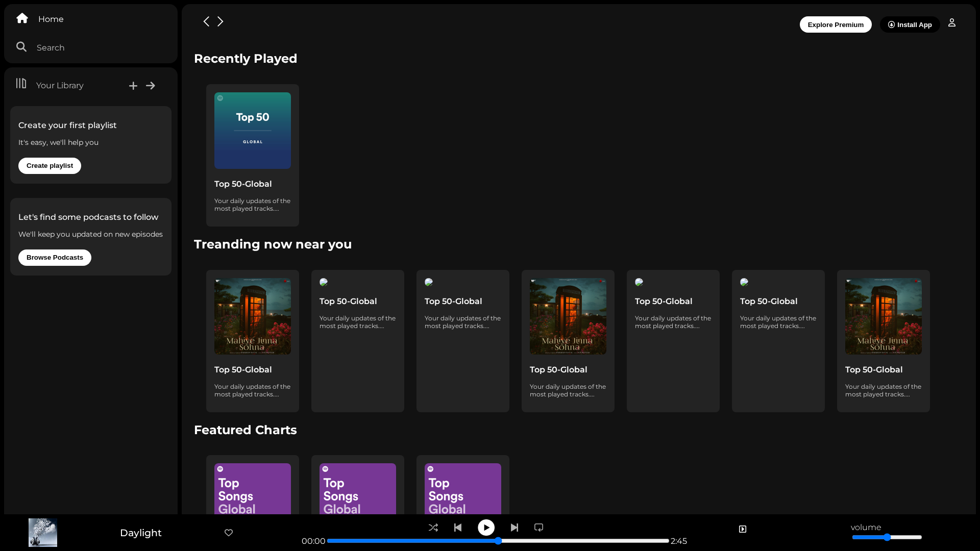
Task: Click Let's find some podcasts text
Action: point(88,217)
